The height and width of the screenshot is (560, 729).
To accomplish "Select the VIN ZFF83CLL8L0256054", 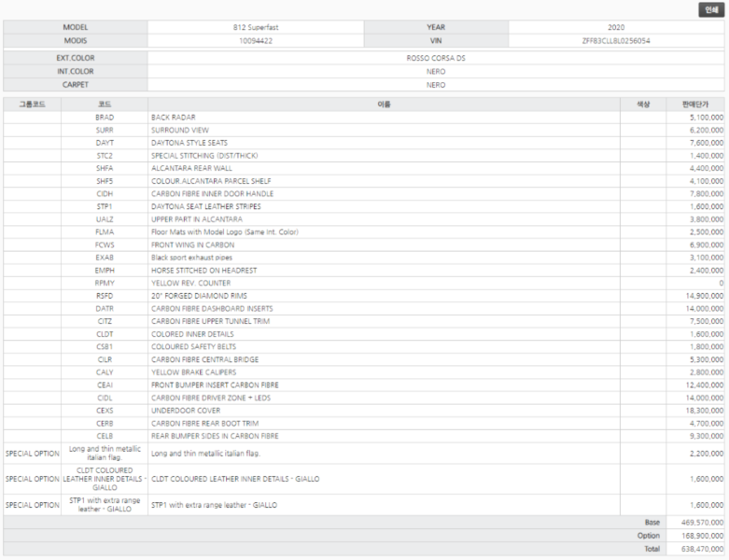I will [x=616, y=41].
